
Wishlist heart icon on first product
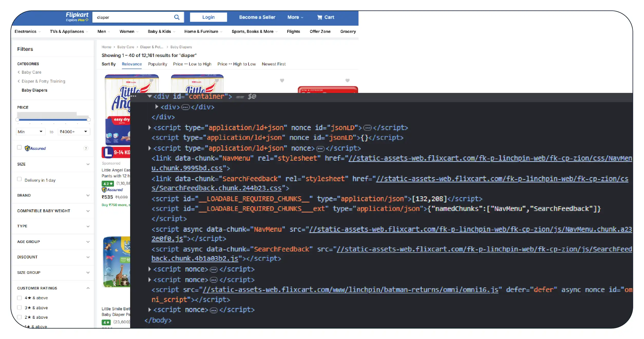[x=151, y=80]
